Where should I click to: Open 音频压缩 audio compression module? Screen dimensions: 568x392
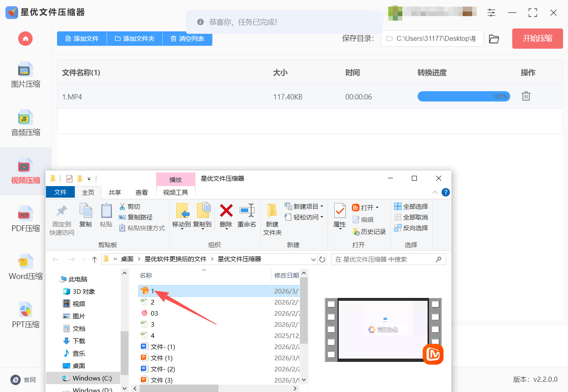point(26,124)
